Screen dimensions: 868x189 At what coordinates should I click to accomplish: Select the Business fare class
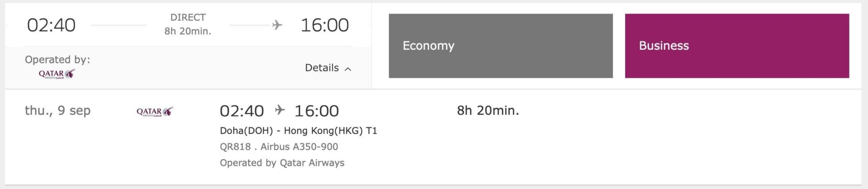pos(737,46)
